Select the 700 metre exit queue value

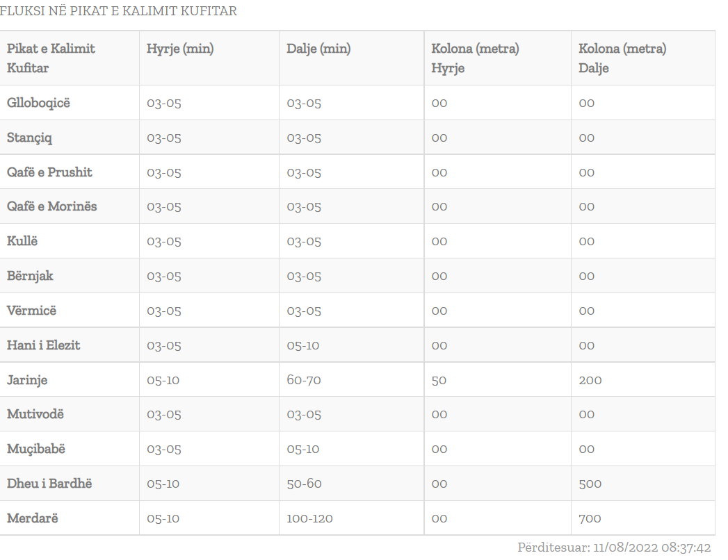tap(590, 518)
